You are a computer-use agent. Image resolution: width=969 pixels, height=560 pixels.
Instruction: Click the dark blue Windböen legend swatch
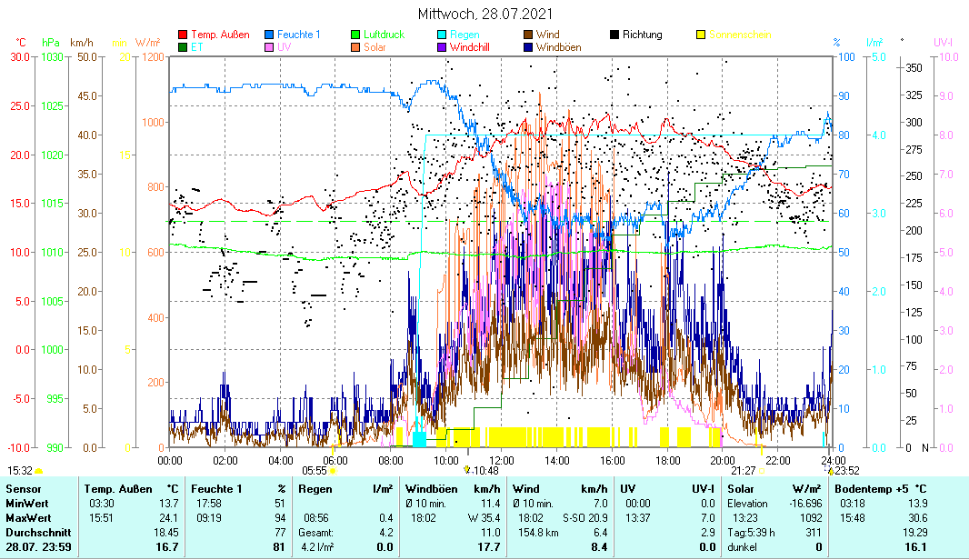pos(528,47)
